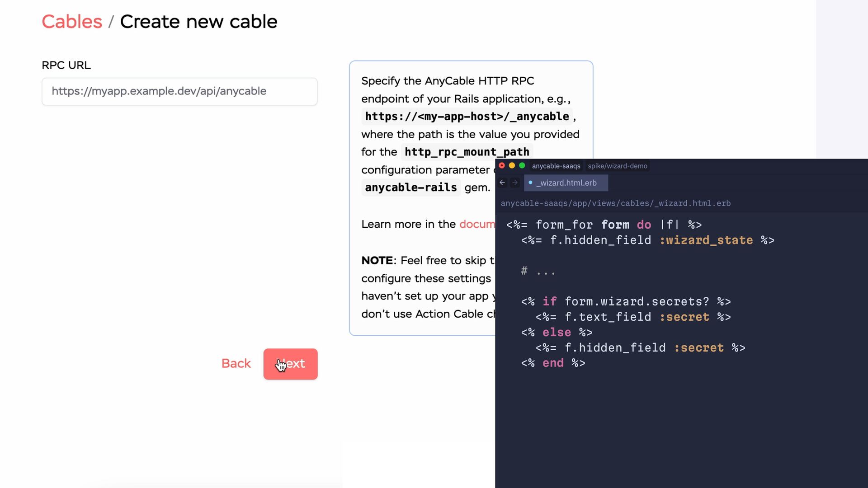Open the anycable-saaqs project selector
868x488 pixels.
click(556, 166)
